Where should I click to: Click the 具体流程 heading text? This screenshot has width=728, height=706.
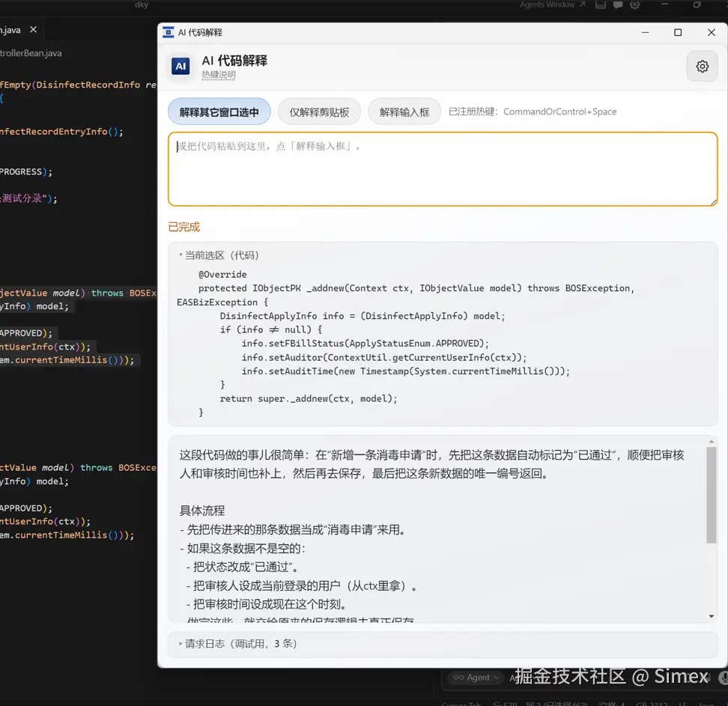tap(202, 511)
